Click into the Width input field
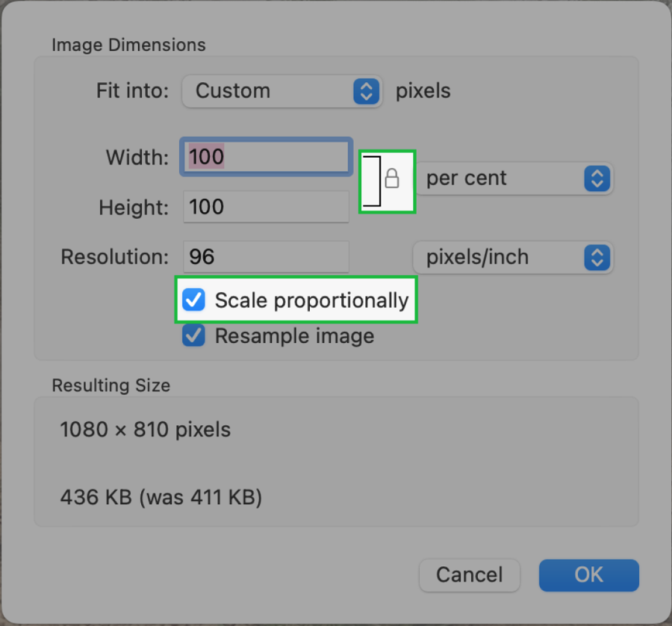This screenshot has width=672, height=626. point(266,157)
